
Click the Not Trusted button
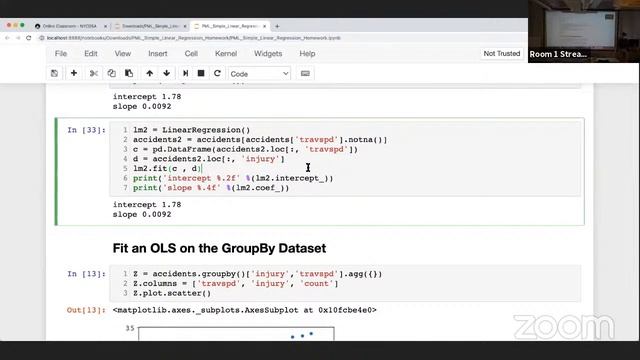tap(502, 53)
